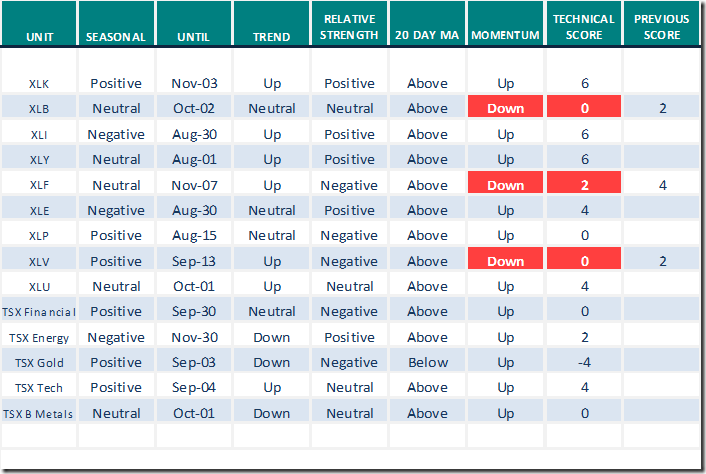Select the -4 technical score cell
Viewport: 706px width, 474px height.
[x=584, y=362]
